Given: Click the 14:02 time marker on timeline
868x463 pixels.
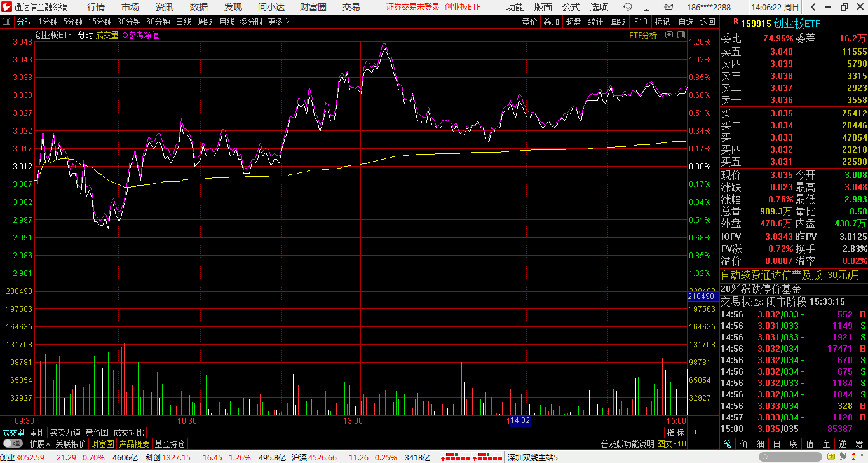Looking at the screenshot, I should [x=520, y=421].
